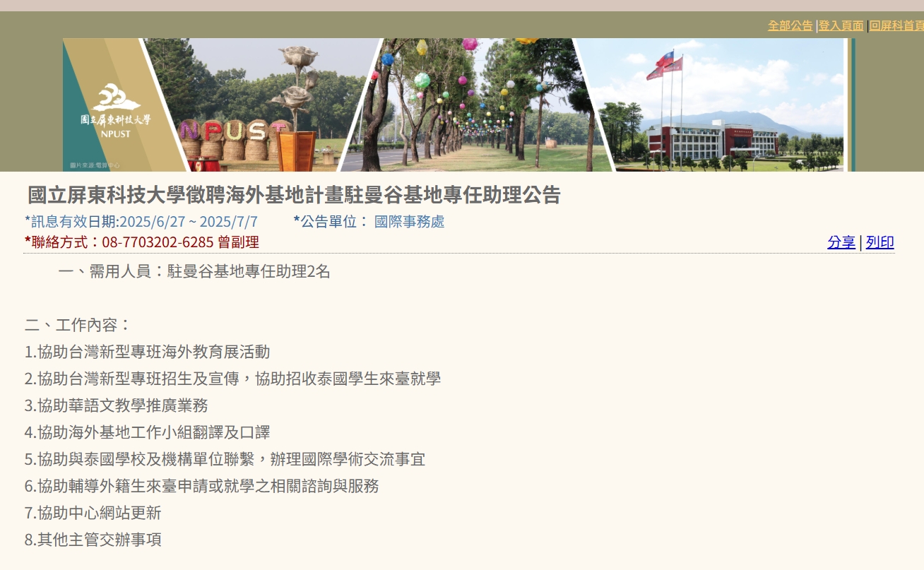
Task: Click the 公告單位 國際事務處 text
Action: point(369,222)
